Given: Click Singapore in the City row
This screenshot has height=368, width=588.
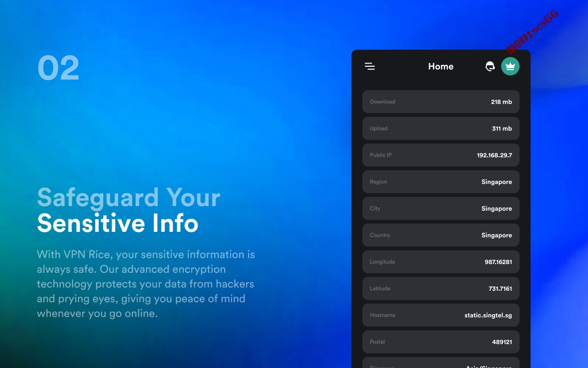Looking at the screenshot, I should coord(497,208).
